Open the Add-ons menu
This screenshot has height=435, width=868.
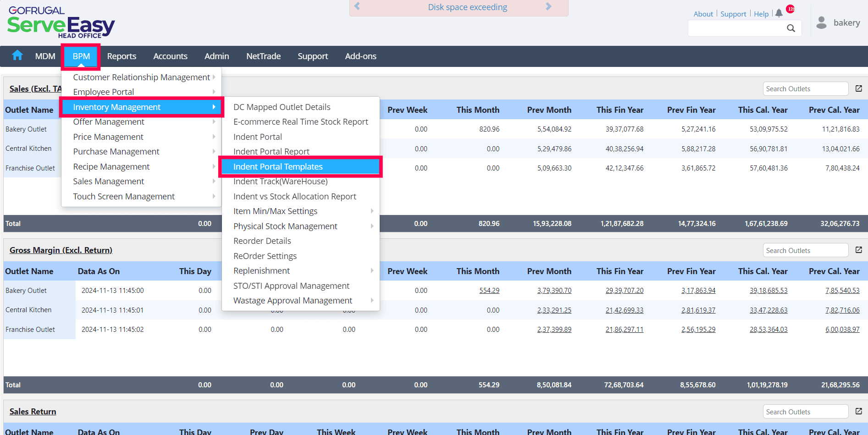click(x=360, y=56)
